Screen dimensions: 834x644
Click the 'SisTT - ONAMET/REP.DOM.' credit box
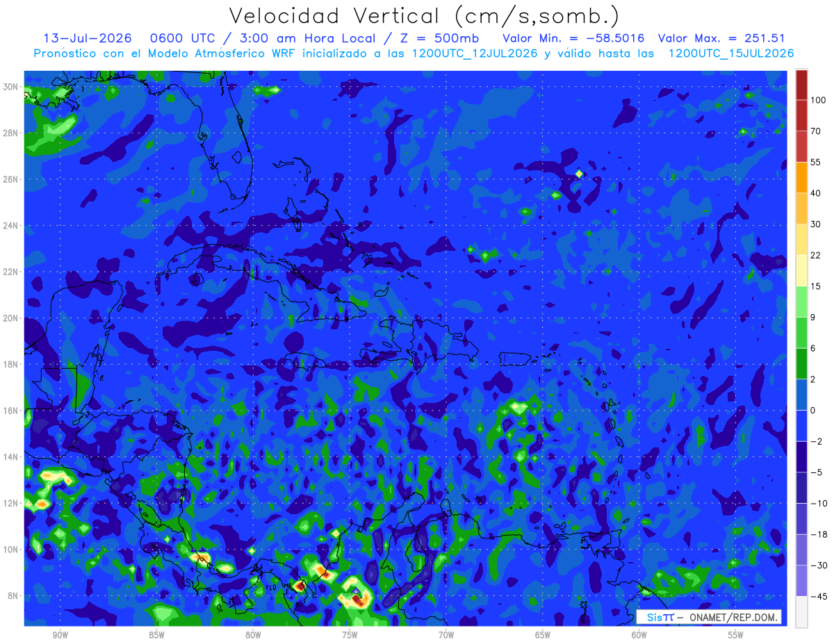tap(709, 617)
